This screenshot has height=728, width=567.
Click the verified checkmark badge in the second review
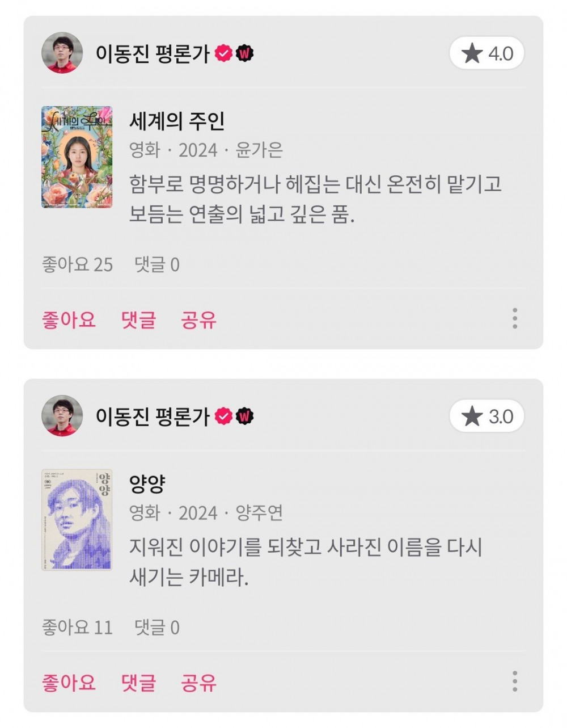click(225, 416)
